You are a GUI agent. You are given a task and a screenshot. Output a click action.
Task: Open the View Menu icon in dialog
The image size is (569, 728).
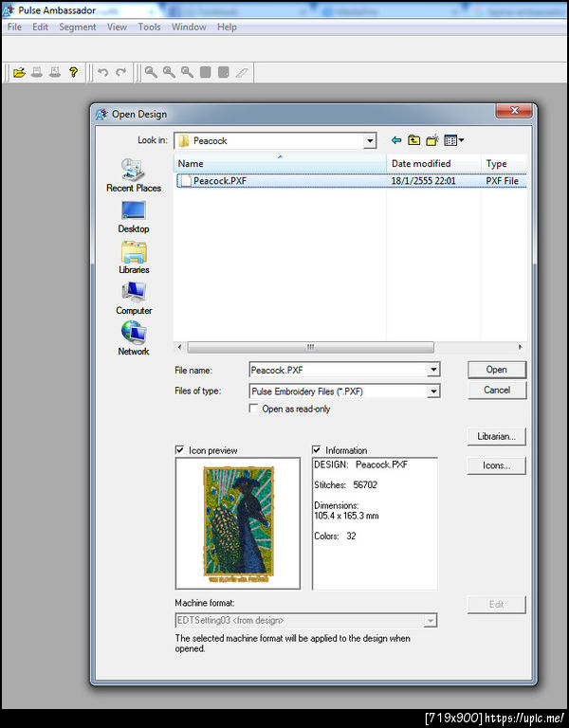tap(454, 140)
